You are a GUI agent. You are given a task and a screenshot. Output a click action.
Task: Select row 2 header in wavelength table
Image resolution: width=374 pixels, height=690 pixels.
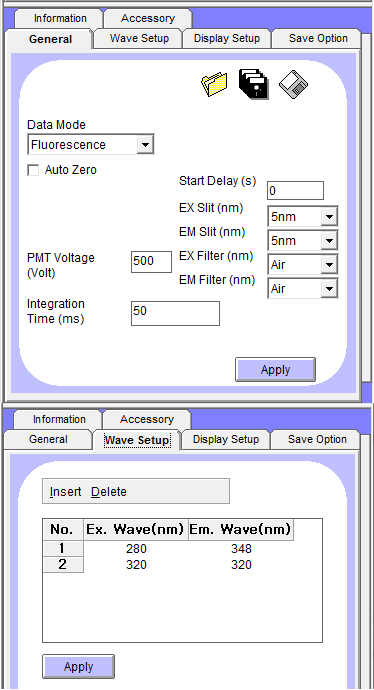62,565
